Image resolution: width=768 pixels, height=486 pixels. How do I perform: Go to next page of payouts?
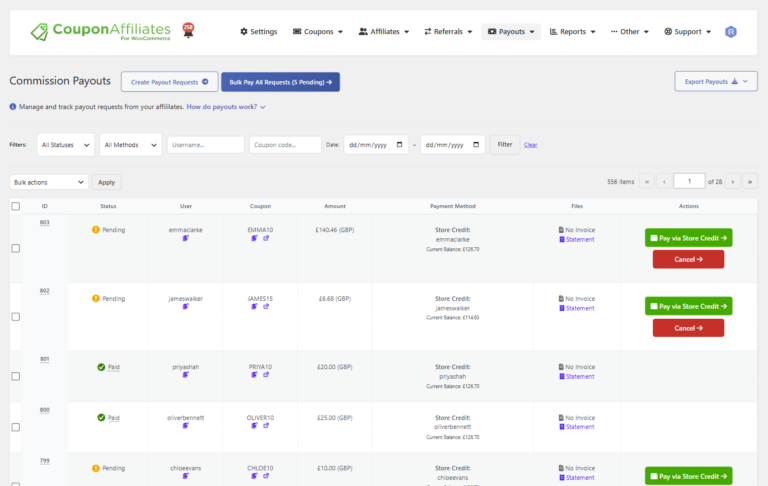[733, 182]
